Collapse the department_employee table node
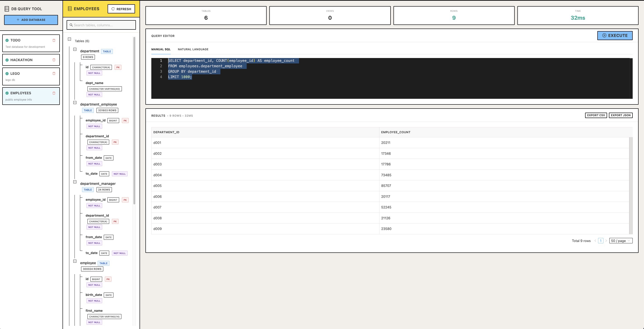The height and width of the screenshot is (329, 644). (75, 102)
